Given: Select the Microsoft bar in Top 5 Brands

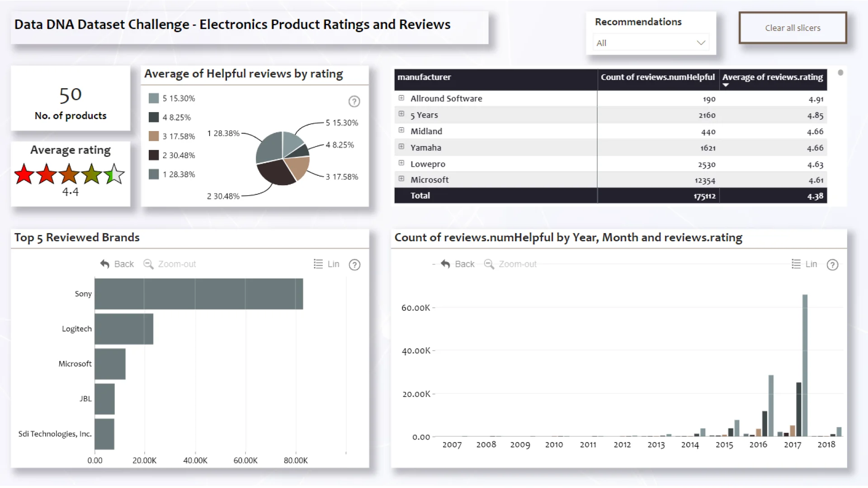Looking at the screenshot, I should point(110,364).
